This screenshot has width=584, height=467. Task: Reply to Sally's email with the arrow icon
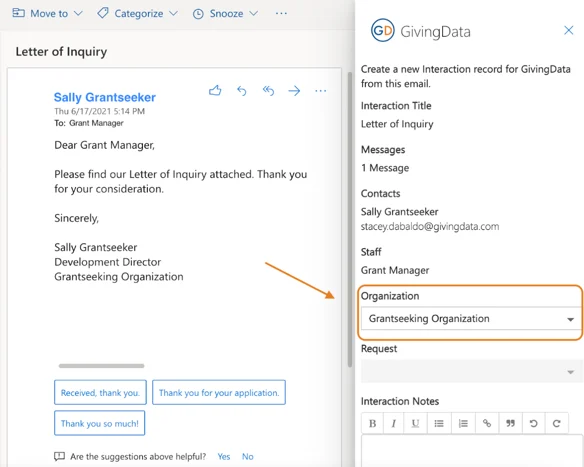tap(242, 90)
